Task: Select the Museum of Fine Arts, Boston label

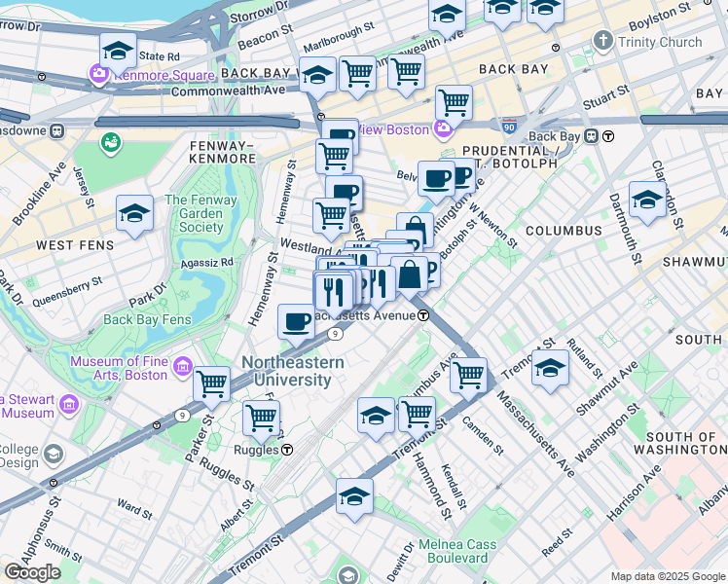Action: pyautogui.click(x=120, y=368)
